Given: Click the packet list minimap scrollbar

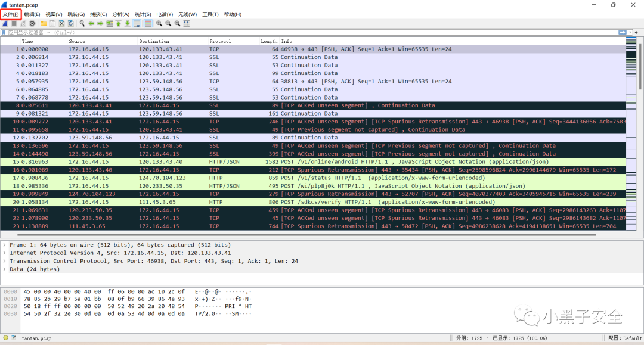Looking at the screenshot, I should tap(631, 134).
